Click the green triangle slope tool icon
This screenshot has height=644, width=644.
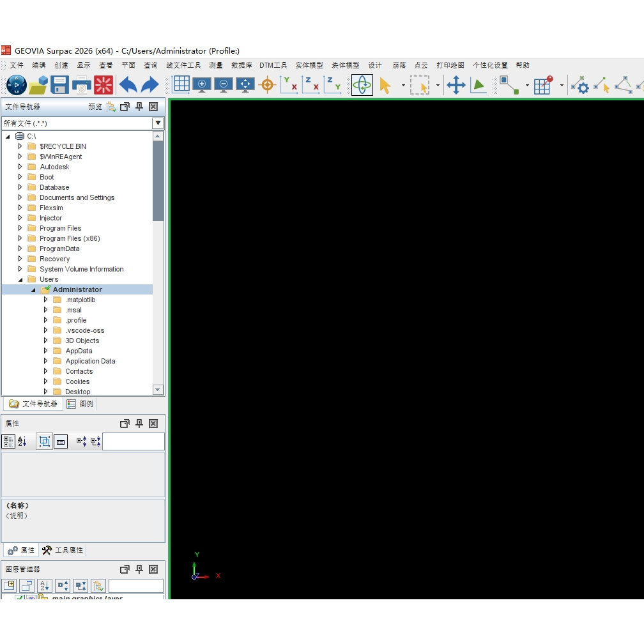tap(478, 85)
